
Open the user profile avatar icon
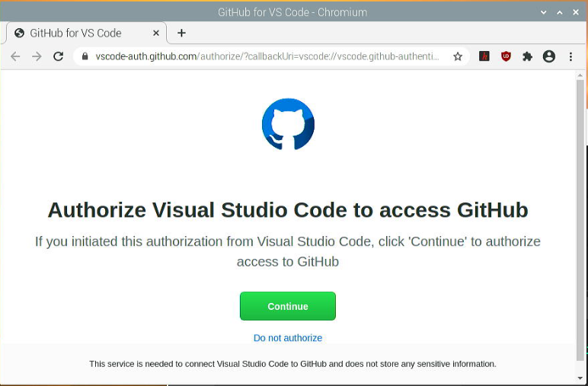point(549,56)
